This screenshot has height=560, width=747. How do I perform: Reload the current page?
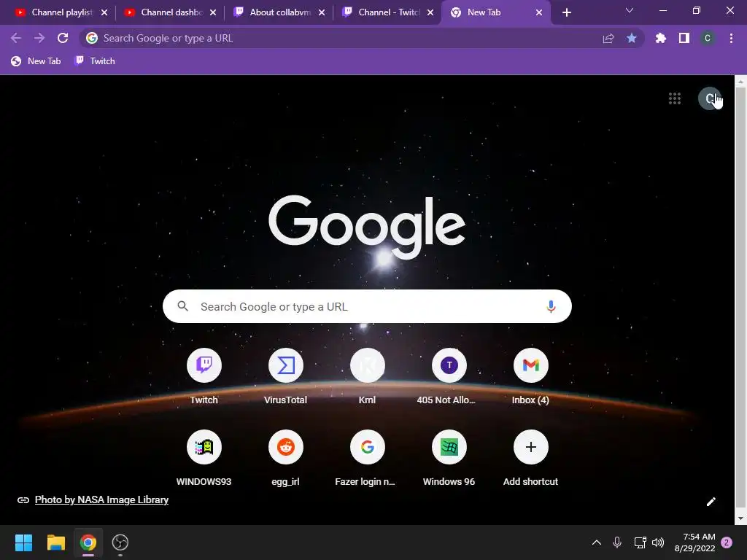click(x=63, y=38)
